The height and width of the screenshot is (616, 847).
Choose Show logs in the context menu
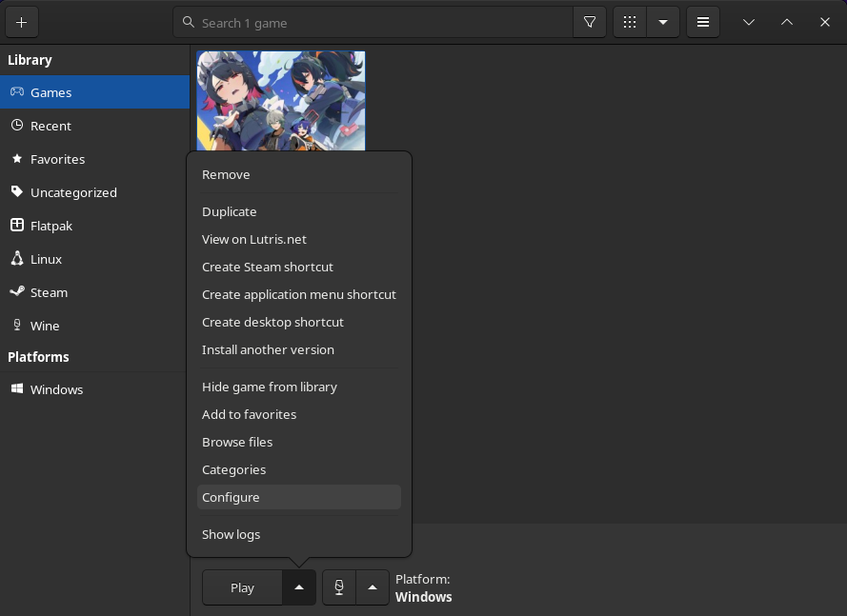point(231,534)
